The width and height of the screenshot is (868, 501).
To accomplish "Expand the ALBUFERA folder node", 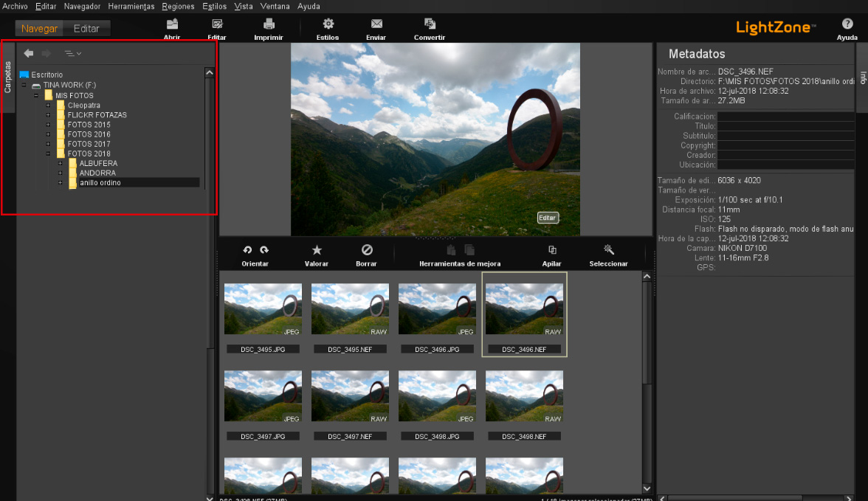I will (60, 163).
